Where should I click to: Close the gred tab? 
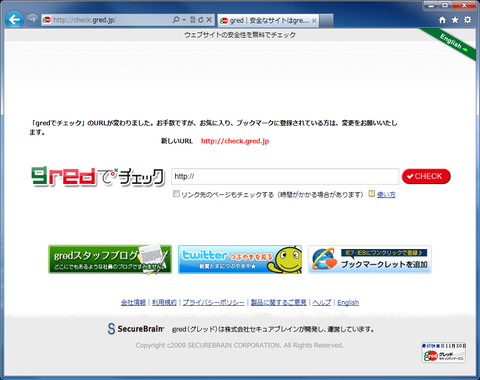314,21
